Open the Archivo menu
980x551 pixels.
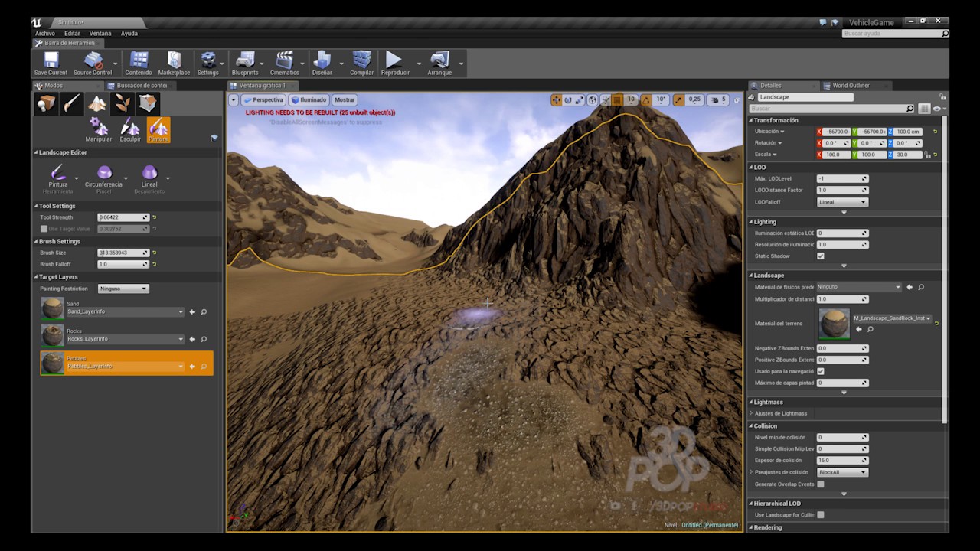pos(45,34)
